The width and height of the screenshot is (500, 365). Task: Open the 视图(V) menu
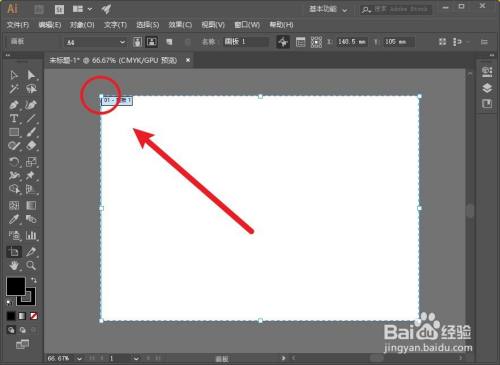(x=213, y=25)
